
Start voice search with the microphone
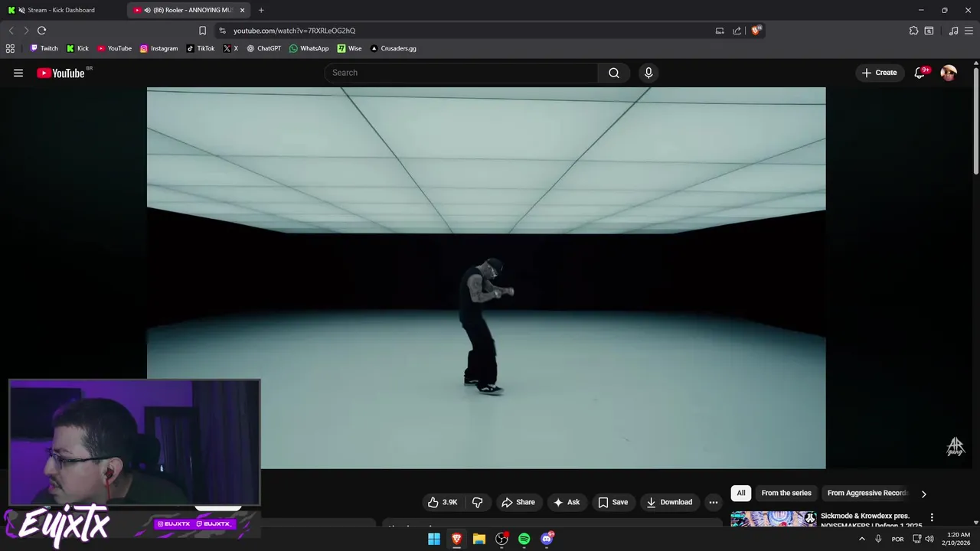pyautogui.click(x=648, y=73)
